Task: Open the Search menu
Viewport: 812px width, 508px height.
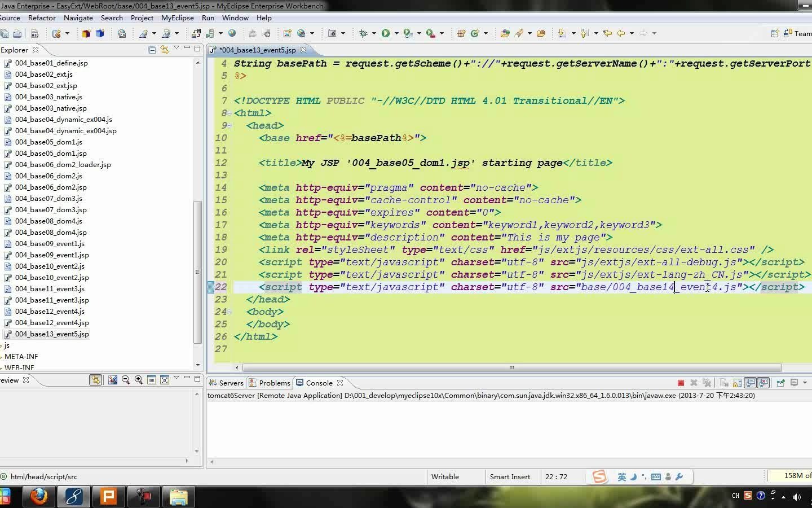Action: (112, 18)
